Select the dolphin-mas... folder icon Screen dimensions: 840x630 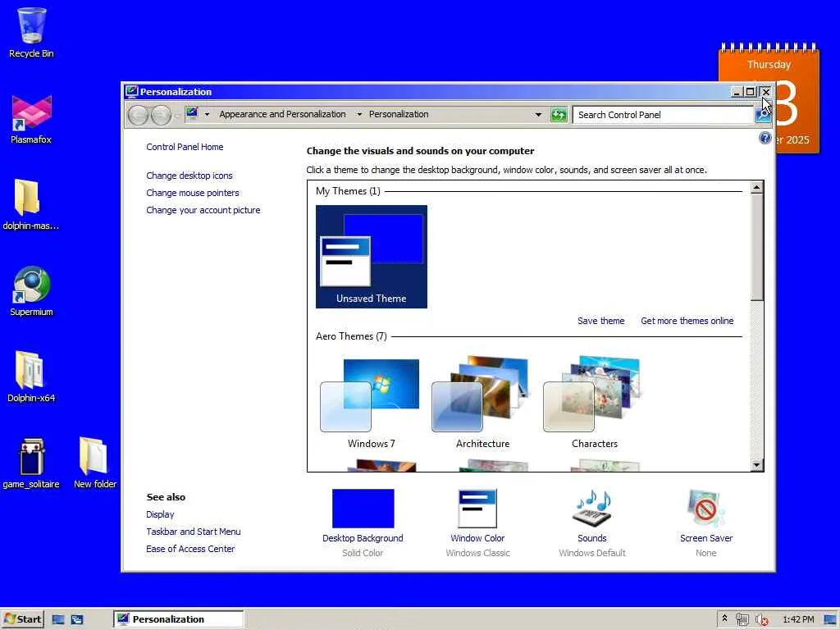click(x=31, y=204)
